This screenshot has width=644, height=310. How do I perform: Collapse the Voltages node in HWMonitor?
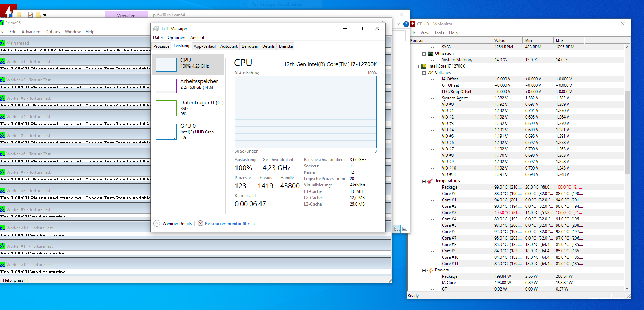[x=424, y=73]
